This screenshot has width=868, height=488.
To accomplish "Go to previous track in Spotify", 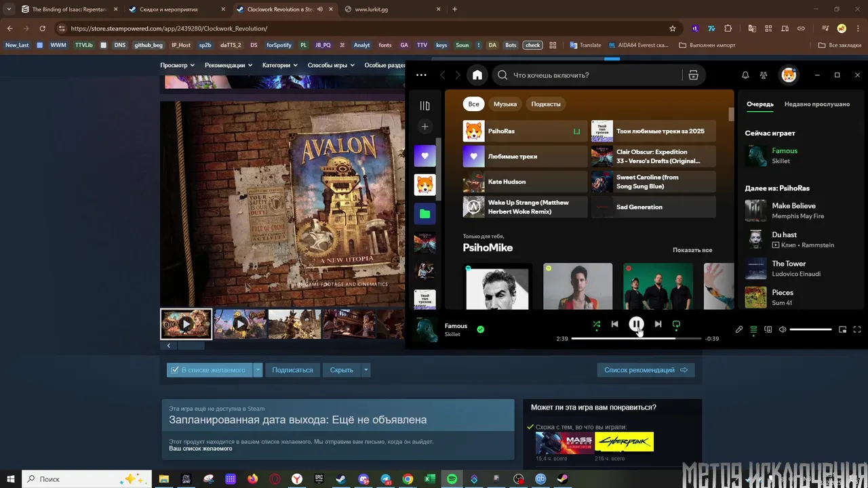I will (614, 324).
